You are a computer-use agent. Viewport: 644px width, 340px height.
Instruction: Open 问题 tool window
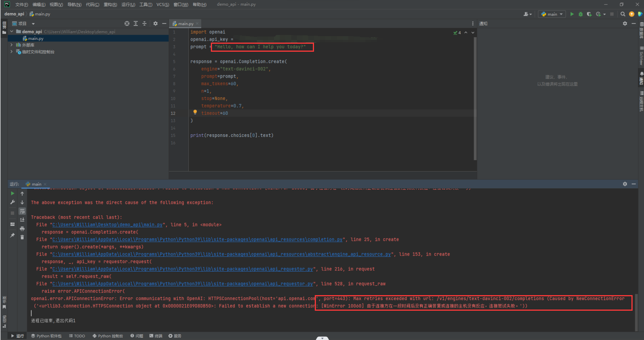click(x=137, y=336)
